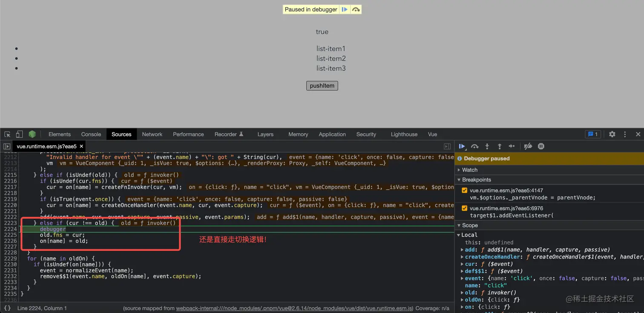Viewport: 644px width, 313px height.
Task: Click list-item3 on the page
Action: click(x=331, y=68)
